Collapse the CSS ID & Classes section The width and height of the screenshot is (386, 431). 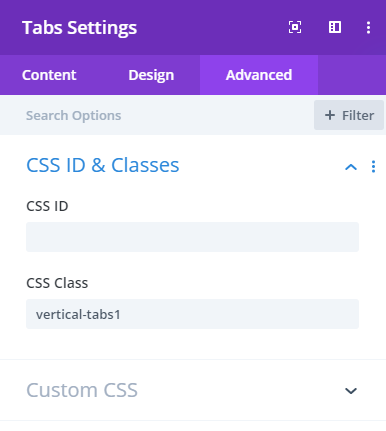pos(351,167)
